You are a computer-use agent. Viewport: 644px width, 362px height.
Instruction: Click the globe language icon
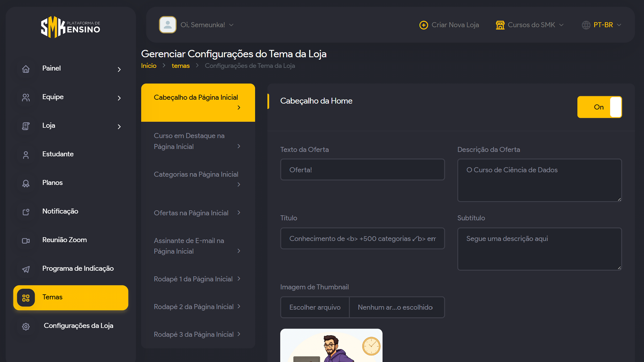click(x=586, y=25)
